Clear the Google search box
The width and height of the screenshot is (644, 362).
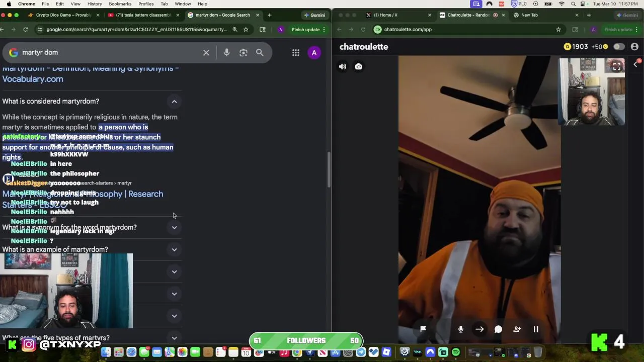pos(206,52)
